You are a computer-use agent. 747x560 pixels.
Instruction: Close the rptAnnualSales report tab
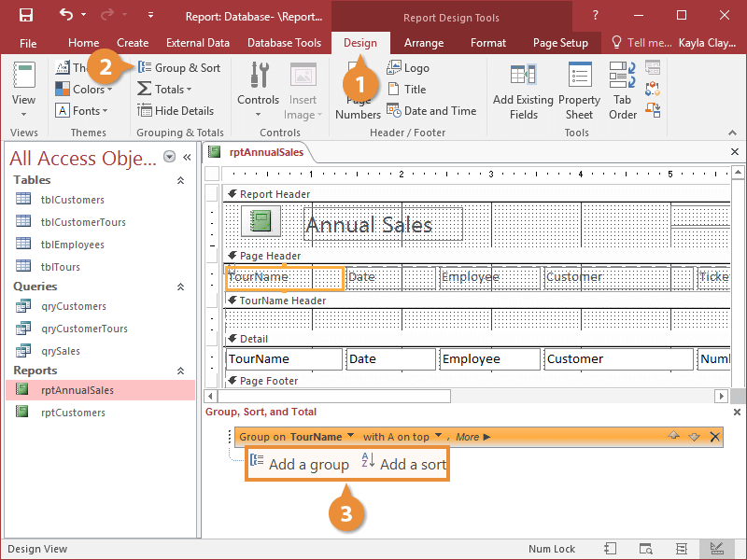pos(735,151)
